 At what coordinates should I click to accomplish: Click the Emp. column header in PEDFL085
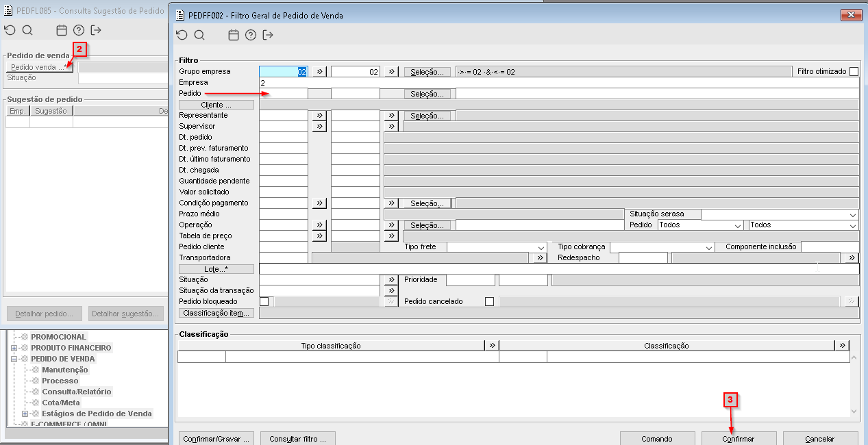pyautogui.click(x=18, y=110)
